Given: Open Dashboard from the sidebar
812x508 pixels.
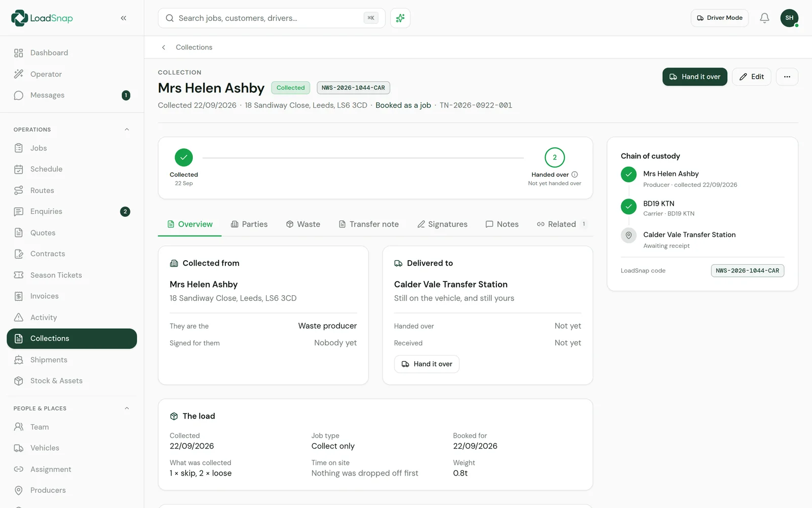Looking at the screenshot, I should click(x=72, y=53).
